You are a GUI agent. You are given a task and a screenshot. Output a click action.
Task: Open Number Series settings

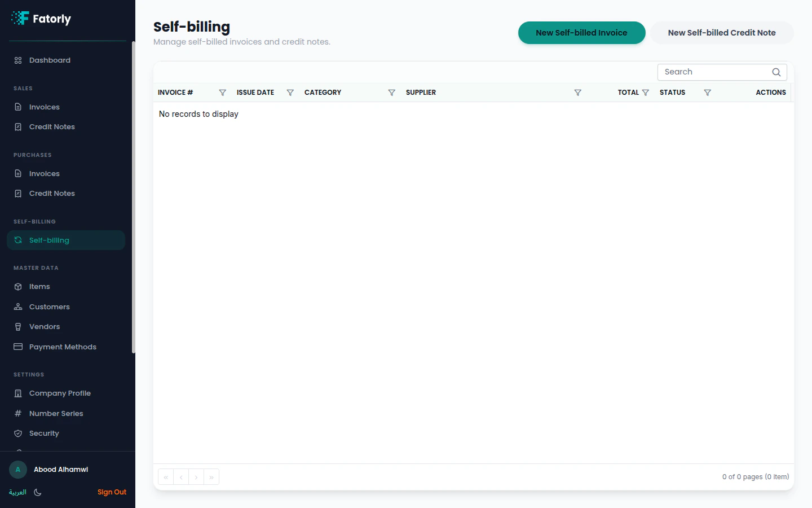(x=66, y=413)
